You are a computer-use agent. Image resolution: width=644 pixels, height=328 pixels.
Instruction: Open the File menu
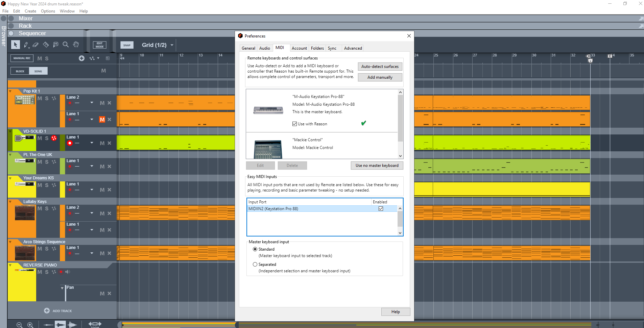coord(5,11)
